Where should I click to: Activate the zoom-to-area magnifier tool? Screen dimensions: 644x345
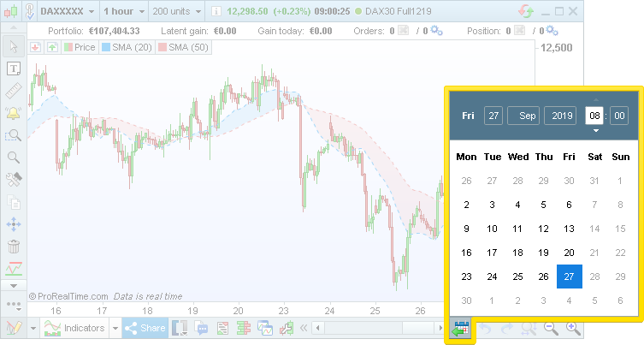click(13, 135)
